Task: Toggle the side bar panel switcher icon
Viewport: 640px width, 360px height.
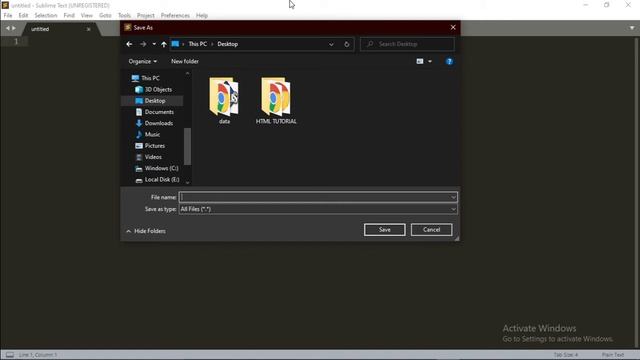Action: 9,355
